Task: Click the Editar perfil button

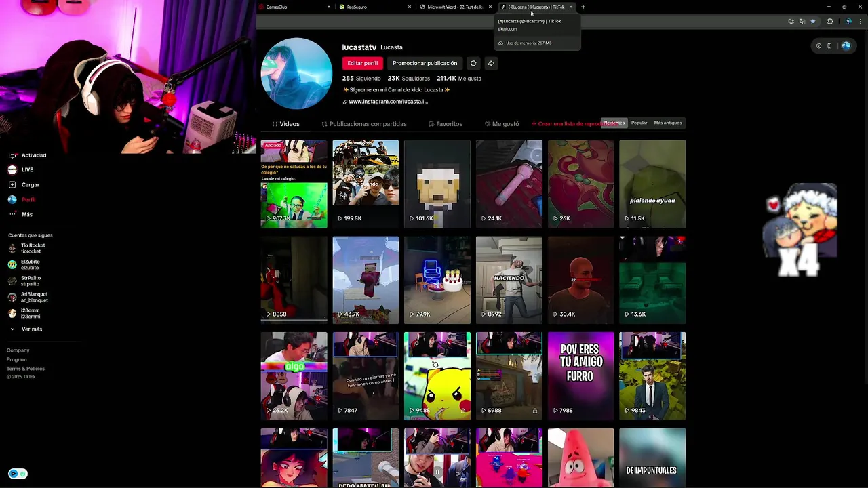Action: click(363, 63)
